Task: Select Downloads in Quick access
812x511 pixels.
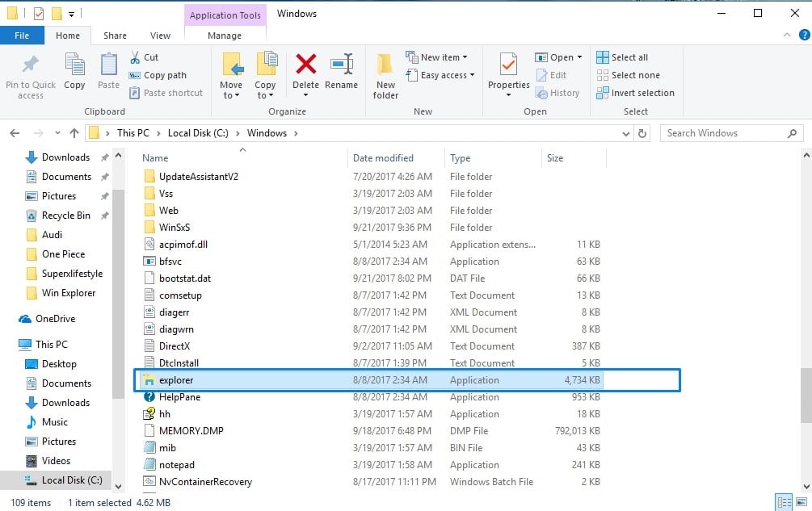Action: (x=65, y=157)
